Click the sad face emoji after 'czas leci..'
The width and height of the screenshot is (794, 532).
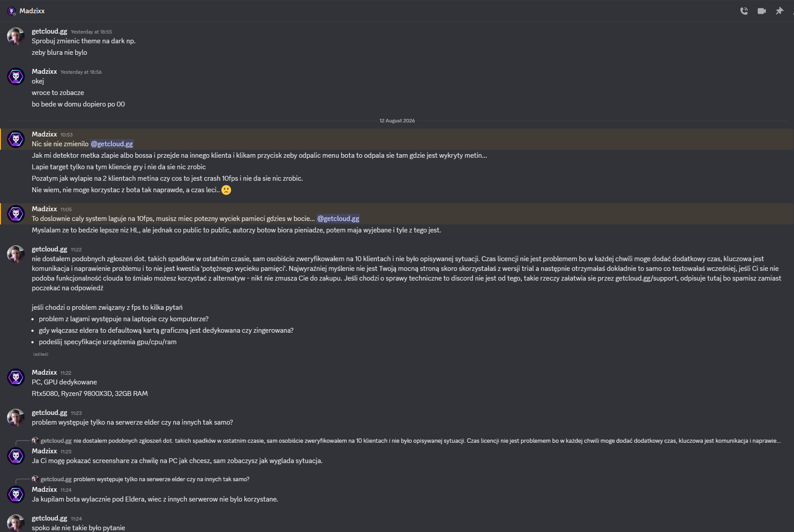point(226,190)
